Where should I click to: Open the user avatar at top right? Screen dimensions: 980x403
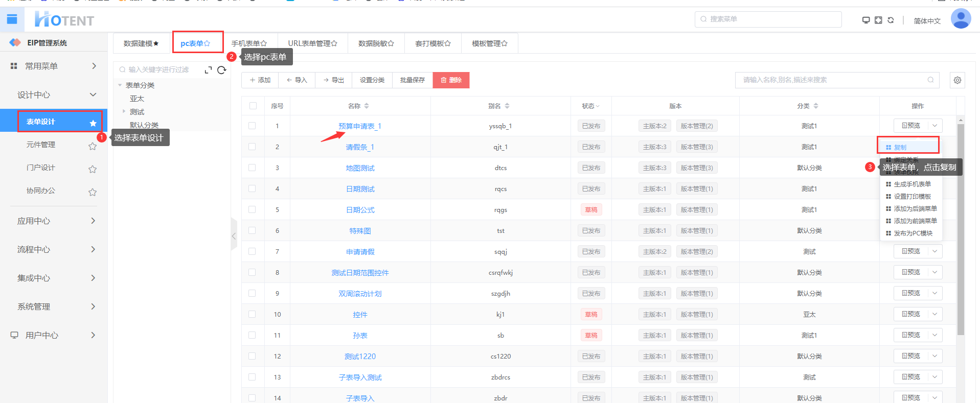[960, 19]
